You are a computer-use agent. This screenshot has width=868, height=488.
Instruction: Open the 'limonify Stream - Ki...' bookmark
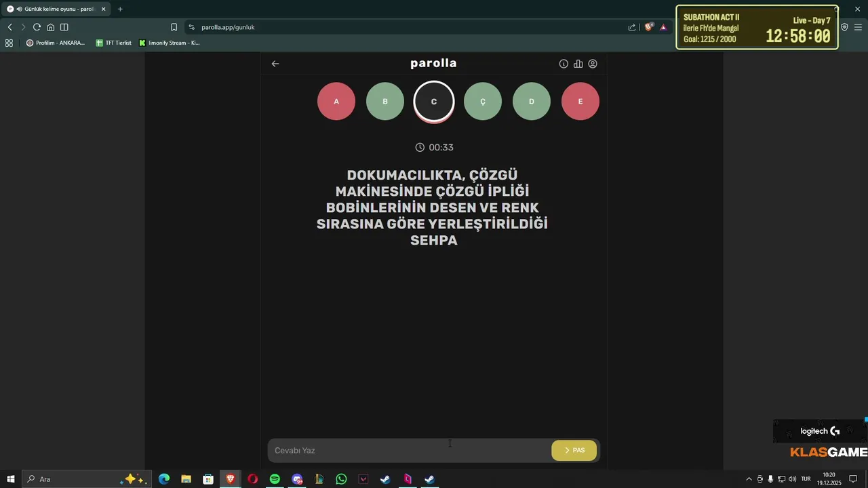[170, 43]
